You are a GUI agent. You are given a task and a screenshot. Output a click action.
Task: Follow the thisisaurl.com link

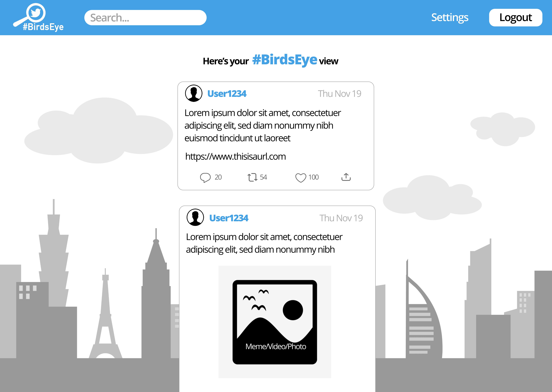click(235, 156)
